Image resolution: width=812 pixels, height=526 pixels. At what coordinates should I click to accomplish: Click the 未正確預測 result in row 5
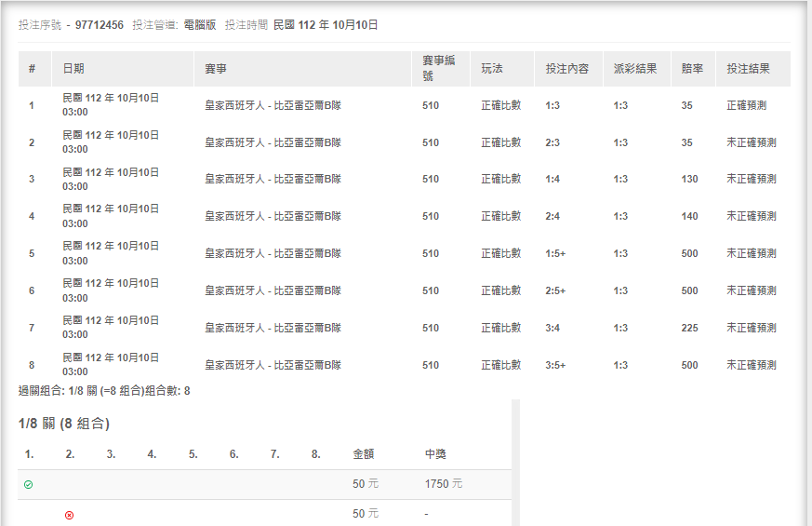click(x=752, y=253)
